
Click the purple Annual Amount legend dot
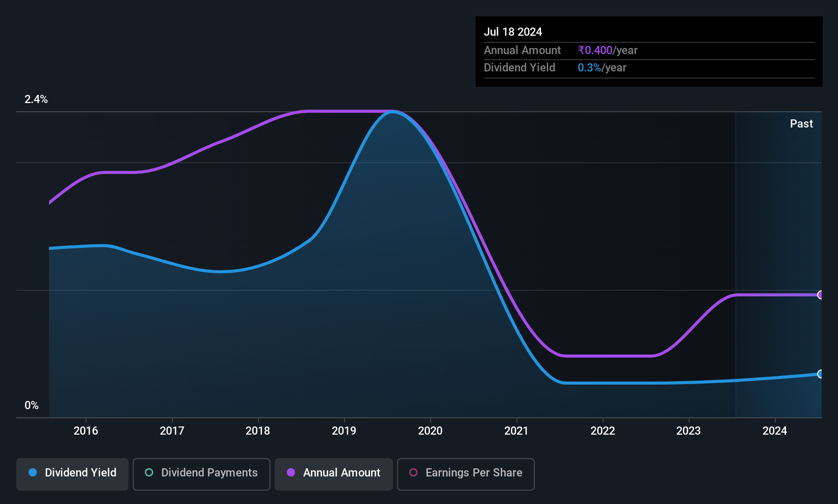(x=291, y=472)
